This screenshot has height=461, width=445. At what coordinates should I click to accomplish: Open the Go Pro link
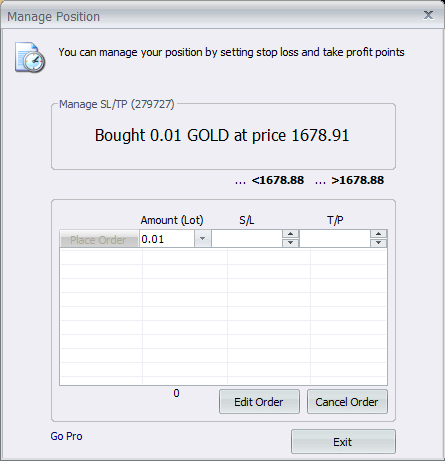coord(66,436)
